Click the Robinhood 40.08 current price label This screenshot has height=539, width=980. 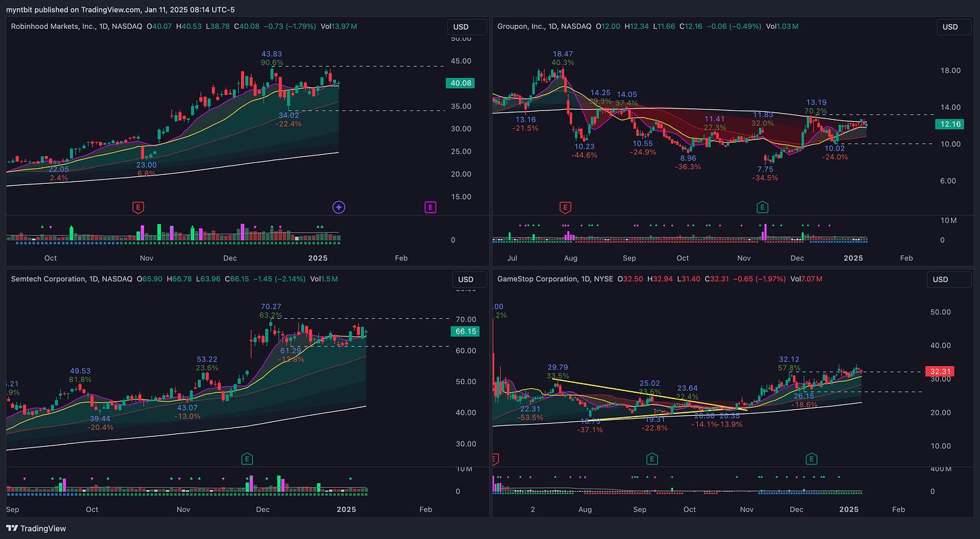point(459,83)
